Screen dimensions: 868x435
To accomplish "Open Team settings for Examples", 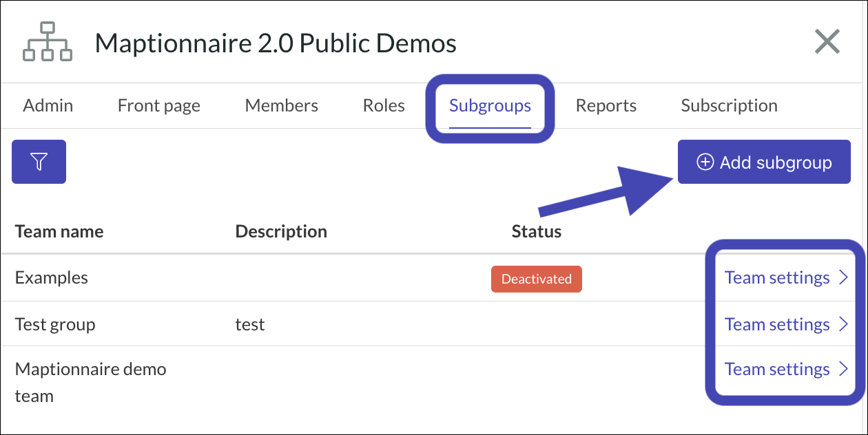I will (786, 277).
